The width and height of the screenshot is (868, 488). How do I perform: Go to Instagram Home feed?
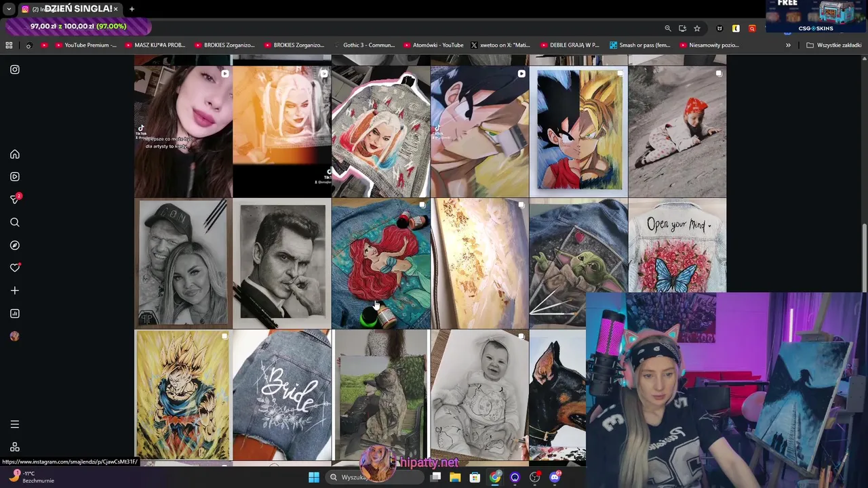[x=14, y=155]
